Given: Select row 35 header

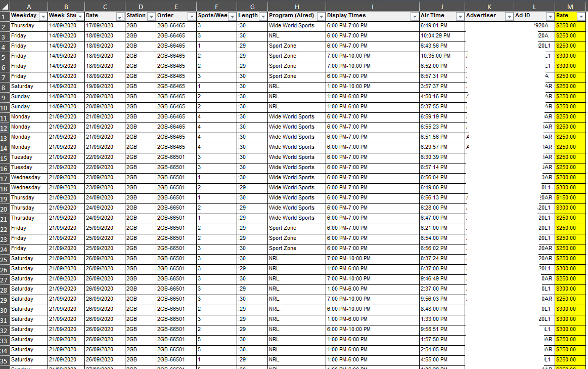Looking at the screenshot, I should click(x=4, y=361).
